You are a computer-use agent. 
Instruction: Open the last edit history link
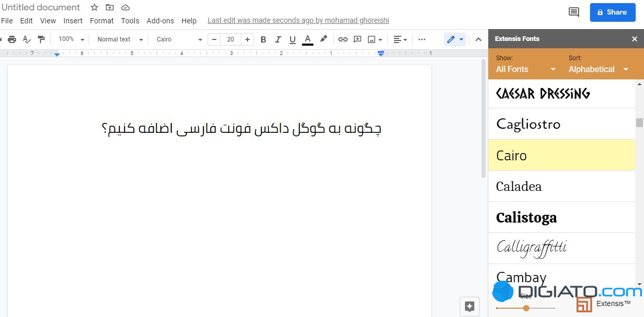[298, 21]
